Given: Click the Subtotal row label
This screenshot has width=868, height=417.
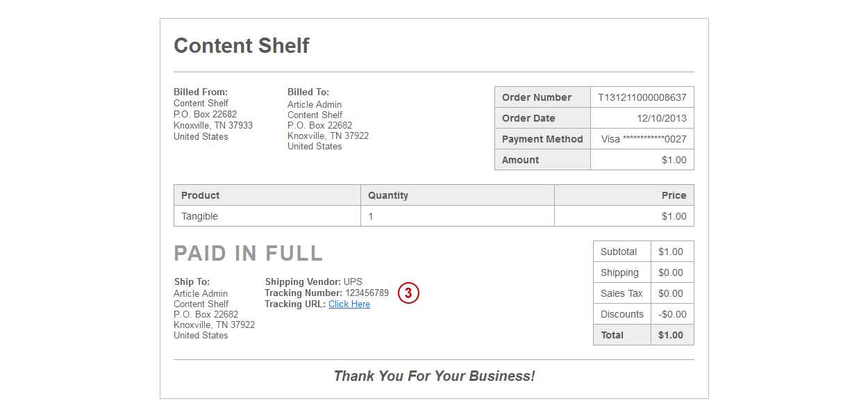Looking at the screenshot, I should tap(619, 252).
